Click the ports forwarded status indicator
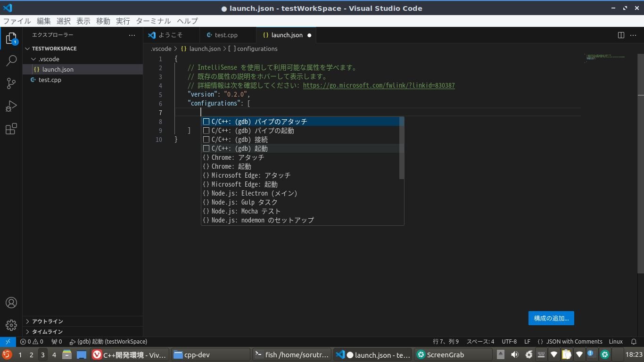The height and width of the screenshot is (362, 644). (x=57, y=342)
